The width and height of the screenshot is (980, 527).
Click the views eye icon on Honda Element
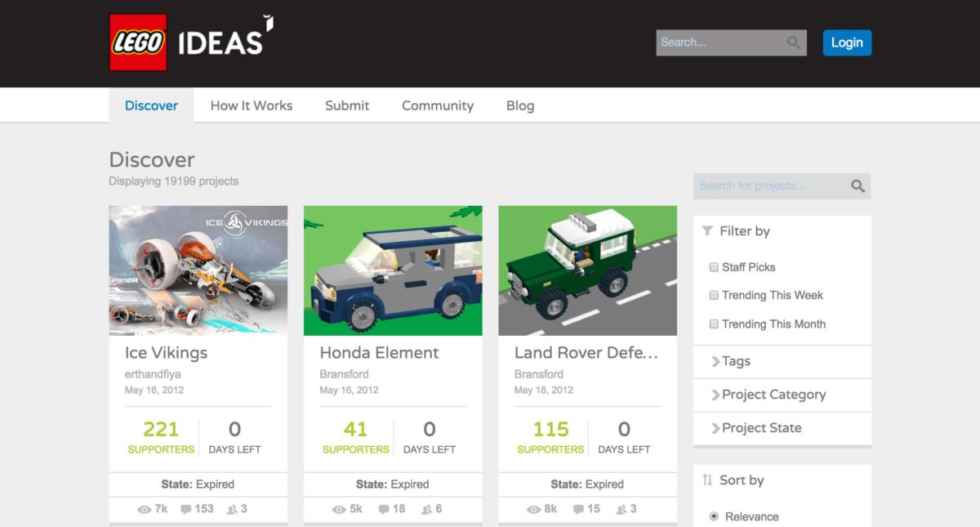pos(339,509)
